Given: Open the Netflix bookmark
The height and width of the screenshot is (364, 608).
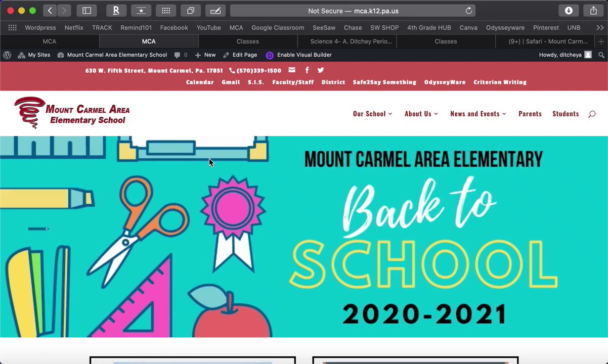Looking at the screenshot, I should 74,28.
